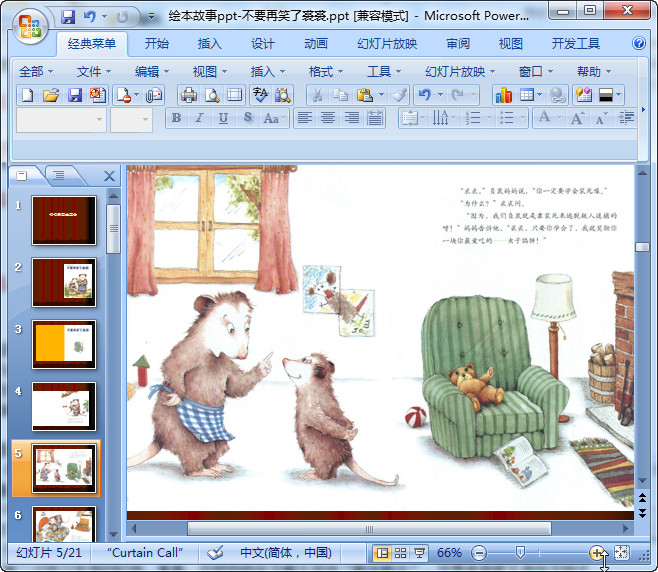The image size is (658, 572).
Task: Click Previous Slide double-arrow button
Action: coord(642,498)
